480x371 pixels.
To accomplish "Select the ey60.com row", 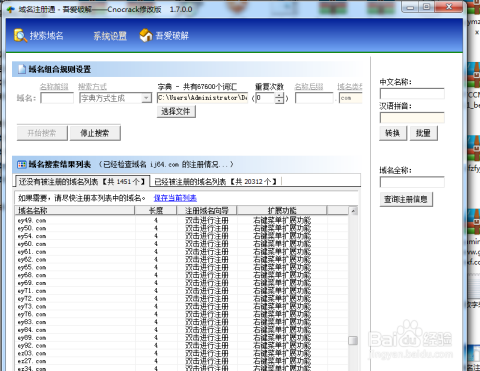I will [x=181, y=244].
